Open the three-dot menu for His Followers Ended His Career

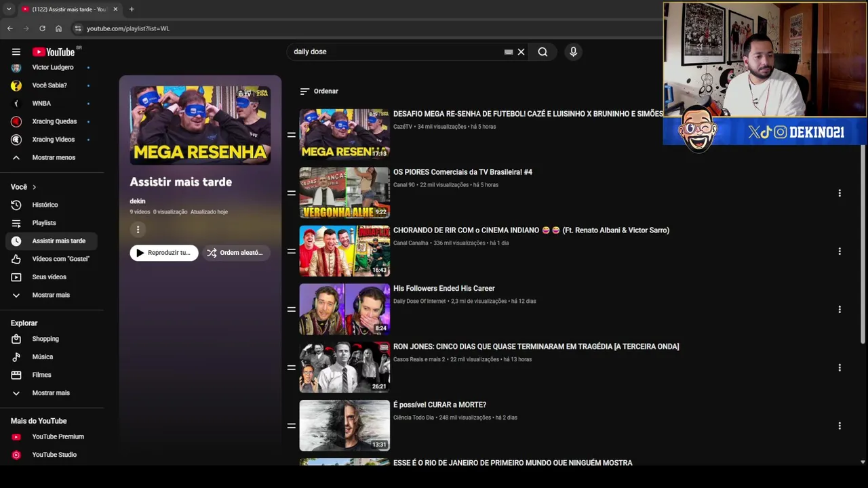click(840, 310)
